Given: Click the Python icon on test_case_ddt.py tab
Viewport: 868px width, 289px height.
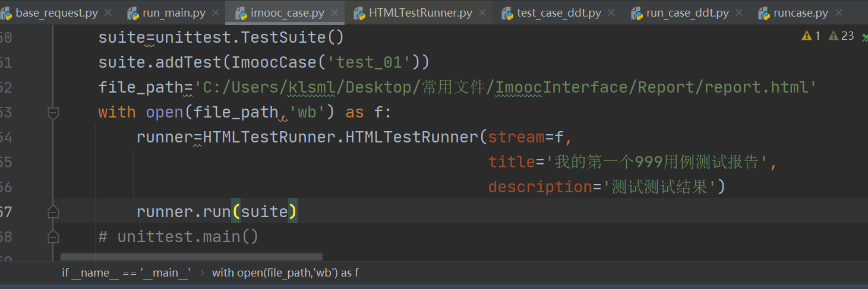Looking at the screenshot, I should (507, 12).
